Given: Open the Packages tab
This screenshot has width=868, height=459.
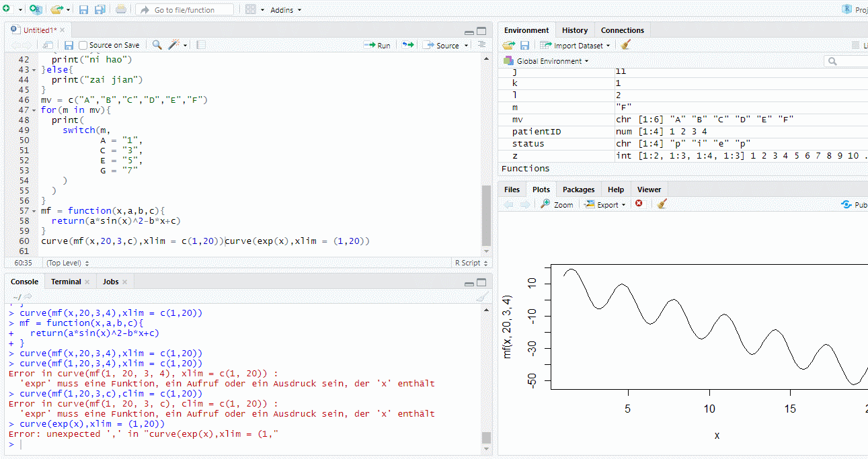Looking at the screenshot, I should (x=579, y=190).
